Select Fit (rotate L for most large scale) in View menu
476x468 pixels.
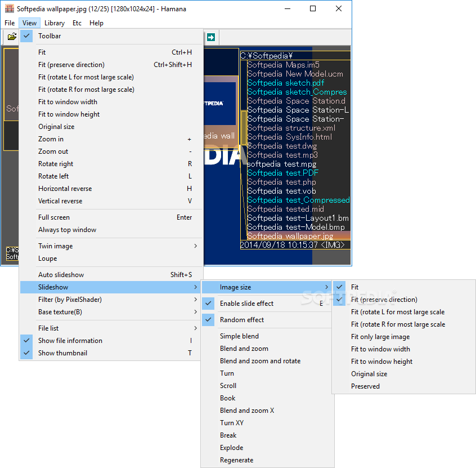pos(111,77)
